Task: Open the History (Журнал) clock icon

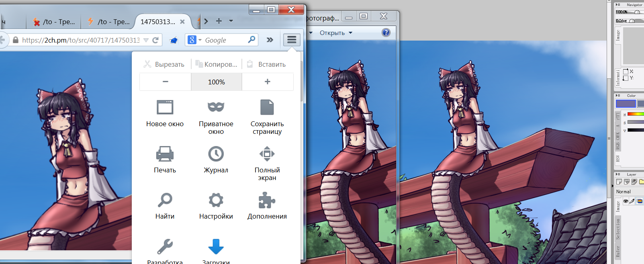Action: pyautogui.click(x=216, y=154)
